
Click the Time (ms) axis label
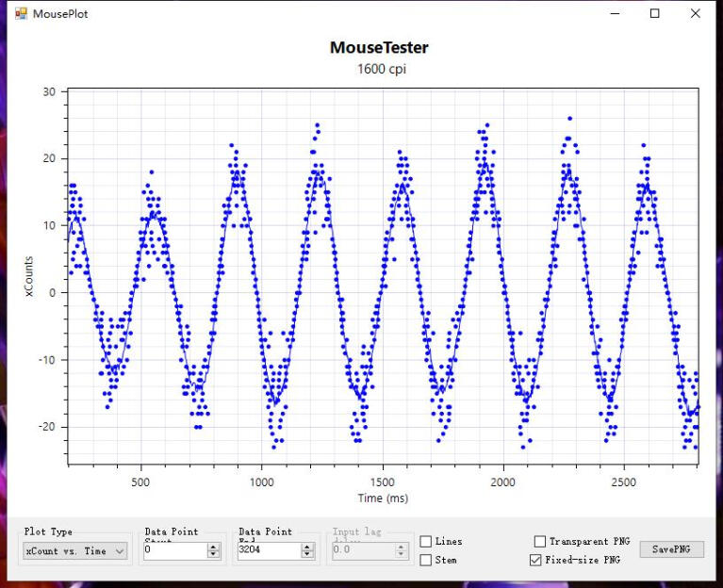click(x=384, y=498)
